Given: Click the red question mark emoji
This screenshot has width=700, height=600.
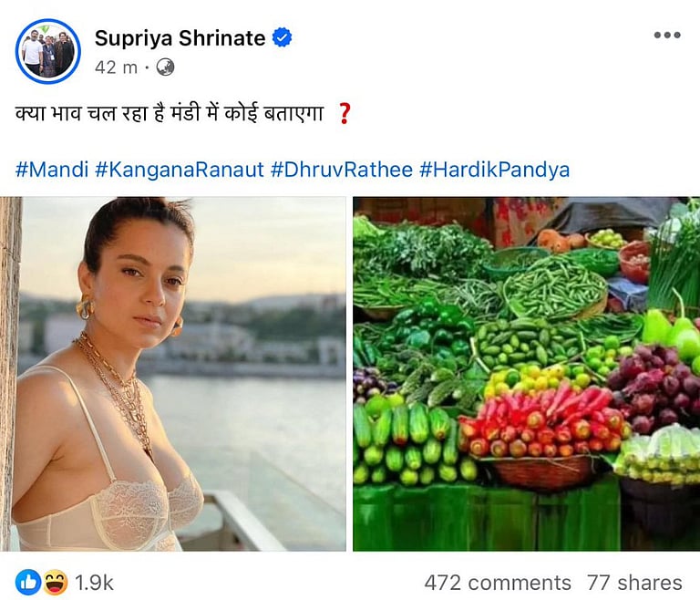Looking at the screenshot, I should pos(344,115).
